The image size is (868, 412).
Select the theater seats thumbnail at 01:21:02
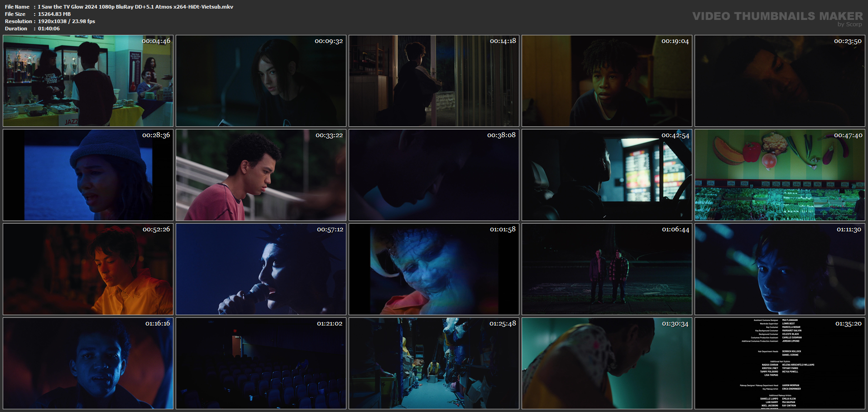[261, 363]
